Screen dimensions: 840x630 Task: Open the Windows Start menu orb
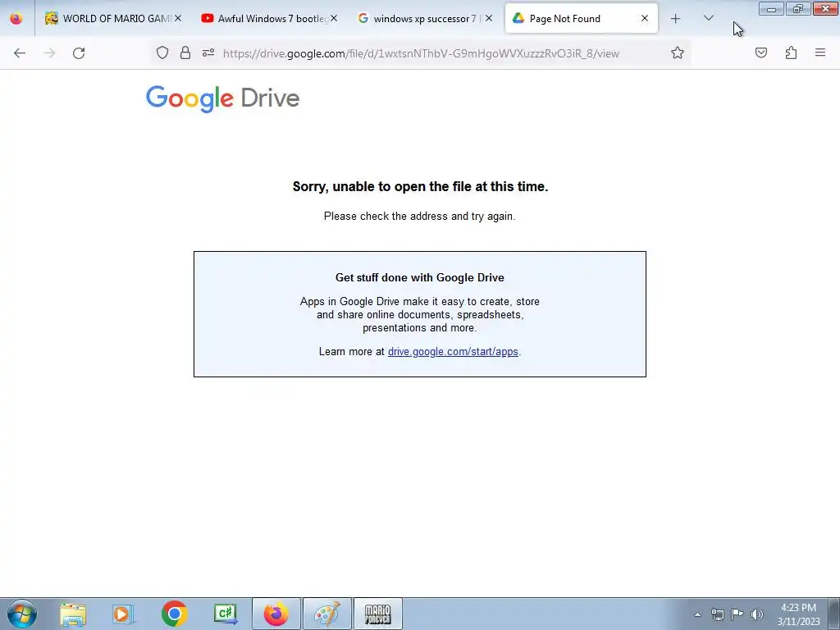22,614
